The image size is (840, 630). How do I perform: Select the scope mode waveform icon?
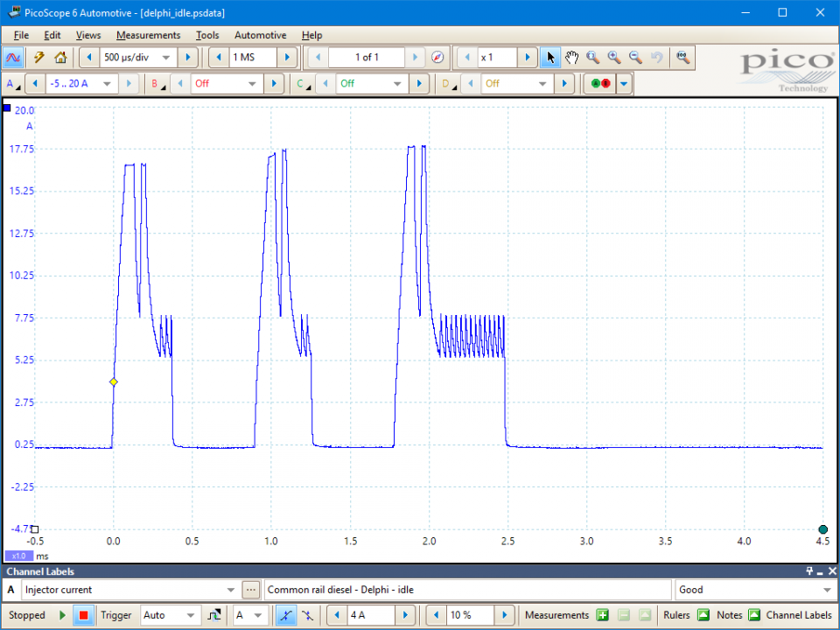13,58
